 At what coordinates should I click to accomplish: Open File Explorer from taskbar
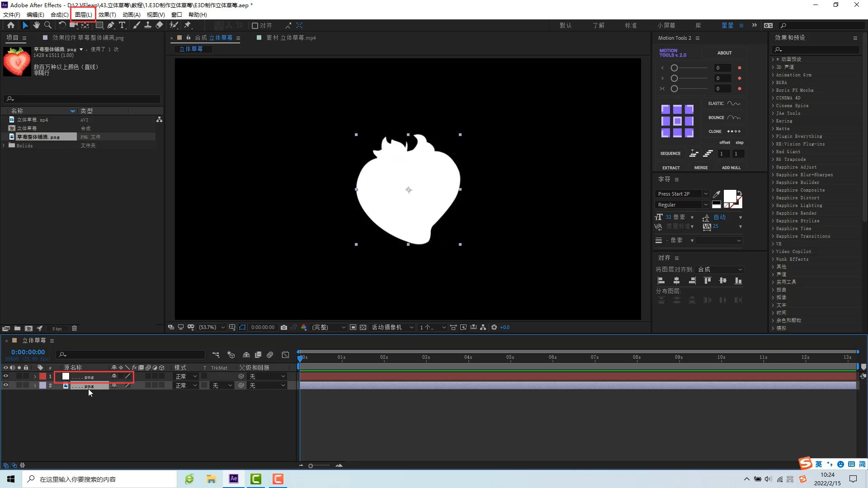tap(211, 479)
